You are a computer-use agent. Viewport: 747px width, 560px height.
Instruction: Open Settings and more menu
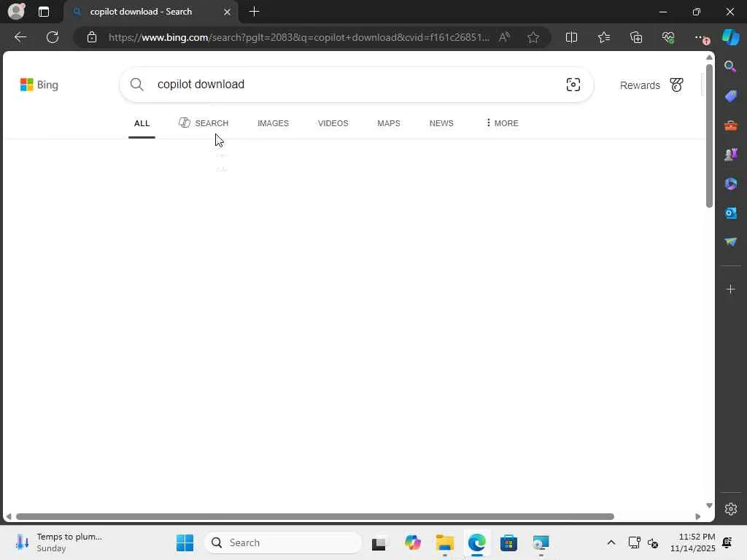pos(701,38)
